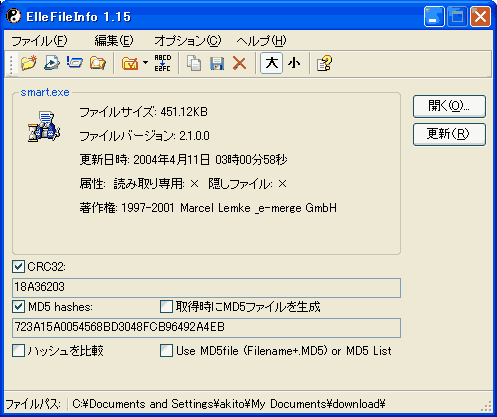
Task: Open the dropdown arrow next to verify folder
Action: [146, 62]
